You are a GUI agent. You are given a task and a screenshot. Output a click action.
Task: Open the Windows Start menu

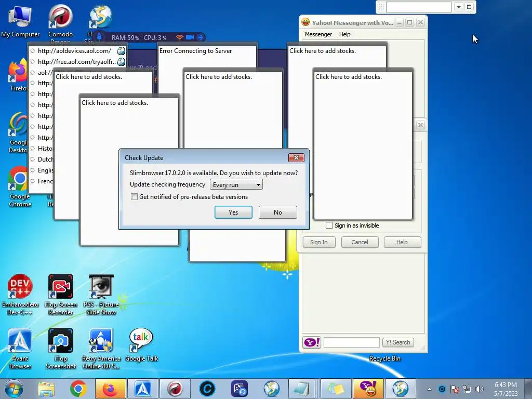tap(14, 389)
